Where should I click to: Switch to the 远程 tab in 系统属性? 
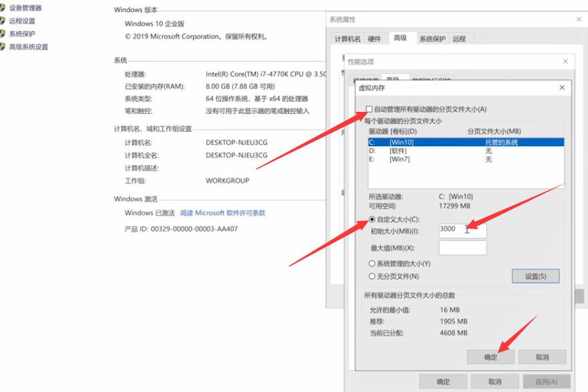click(459, 39)
